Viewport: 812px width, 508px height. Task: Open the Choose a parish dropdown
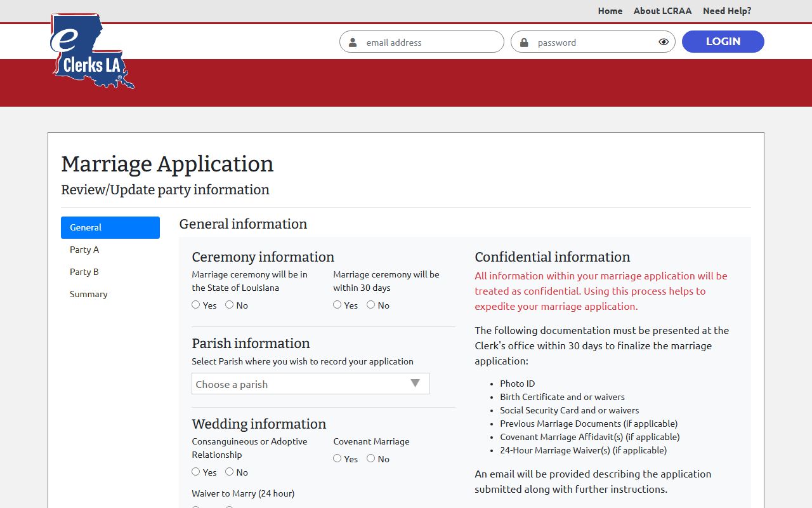(310, 384)
